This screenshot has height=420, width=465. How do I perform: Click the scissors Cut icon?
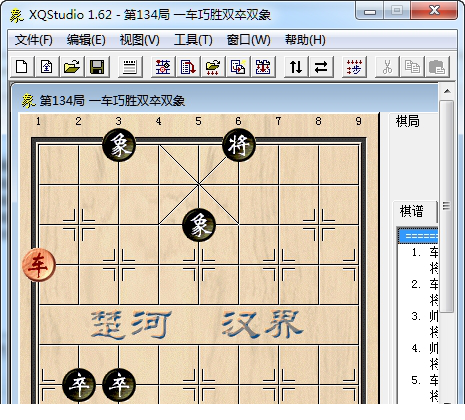[x=387, y=67]
